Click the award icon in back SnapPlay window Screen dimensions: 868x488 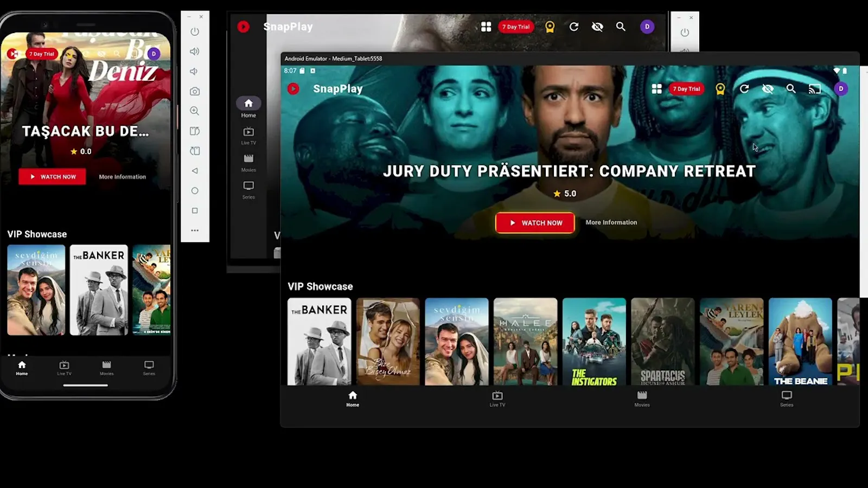[550, 27]
